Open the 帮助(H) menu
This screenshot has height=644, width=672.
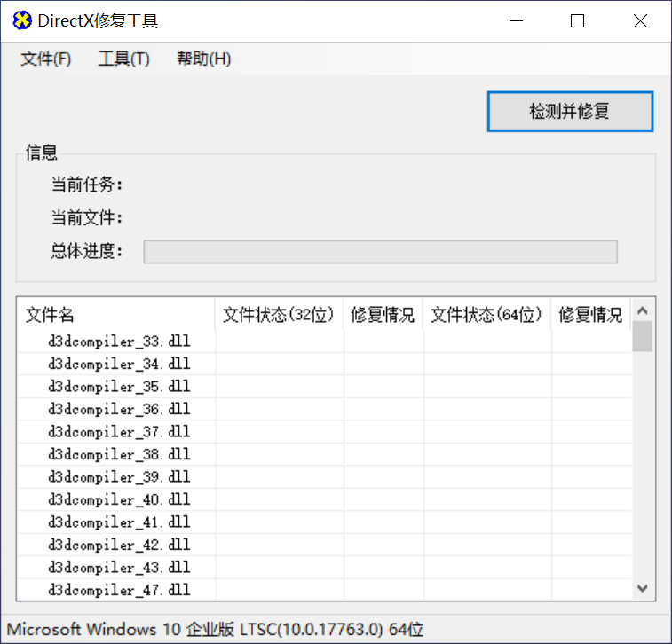tap(203, 59)
